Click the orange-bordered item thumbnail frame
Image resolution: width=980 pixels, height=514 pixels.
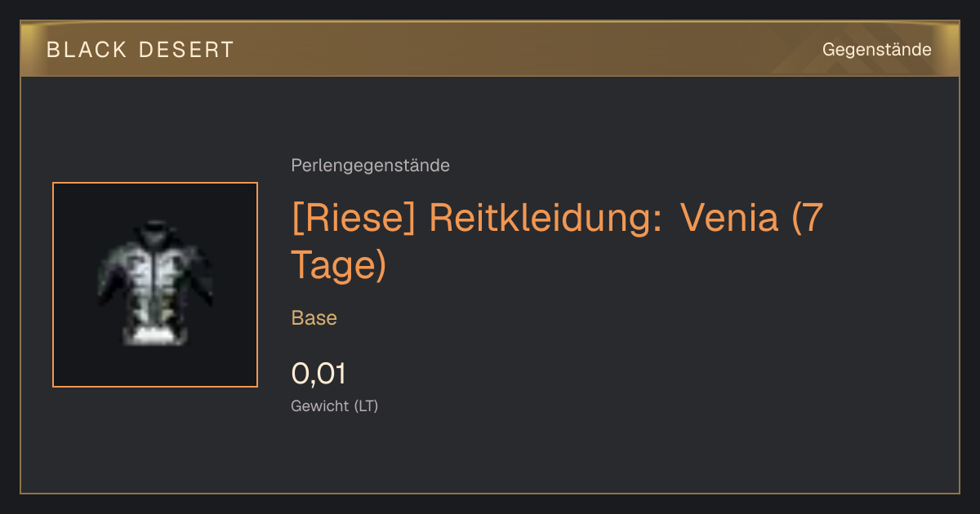(x=155, y=285)
